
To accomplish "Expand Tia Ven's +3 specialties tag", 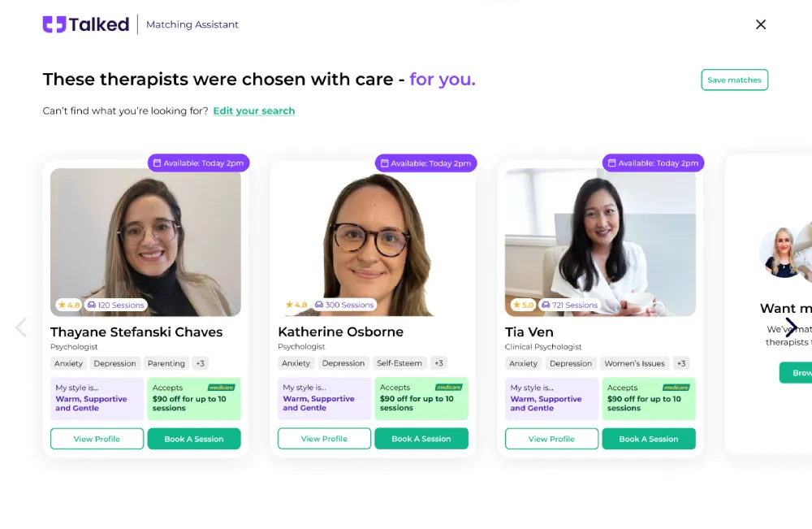I will coord(681,363).
